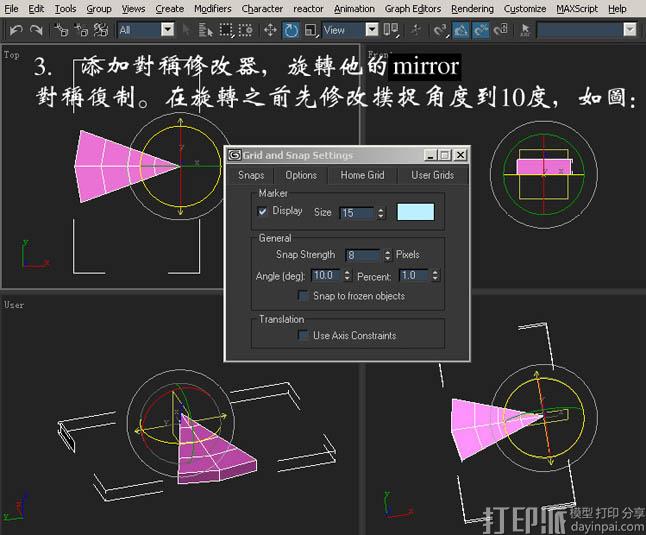646x535 pixels.
Task: Click the Angle (deg) value field
Action: 325,275
